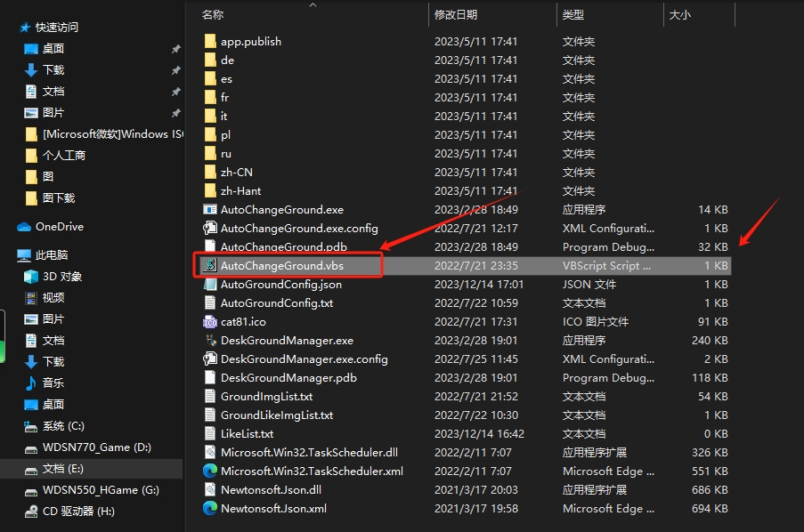This screenshot has height=532, width=804.
Task: Click the zh-Hant folder icon
Action: tap(210, 190)
